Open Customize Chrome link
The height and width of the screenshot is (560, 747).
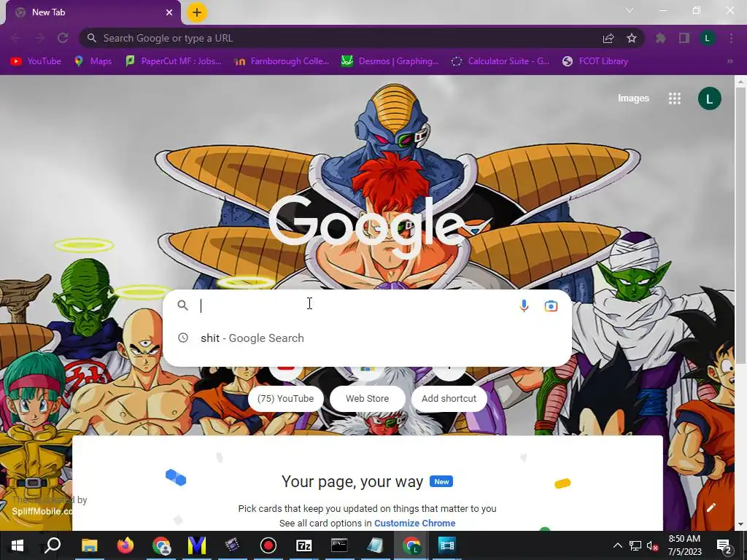414,523
